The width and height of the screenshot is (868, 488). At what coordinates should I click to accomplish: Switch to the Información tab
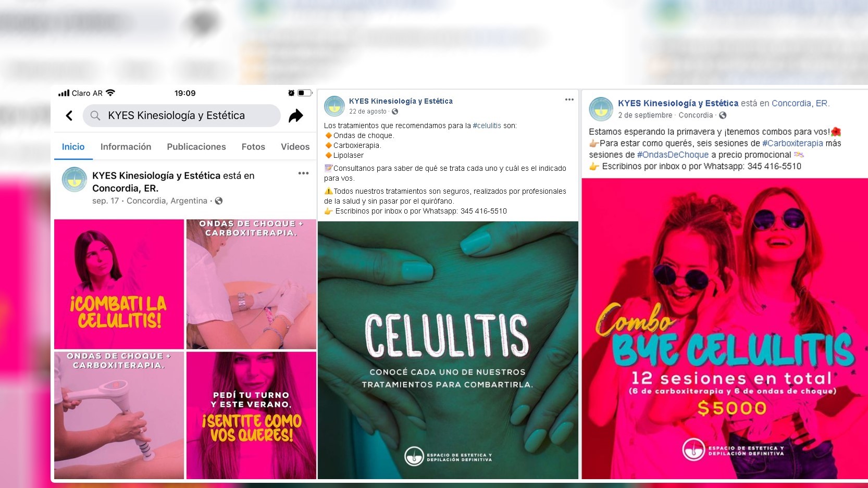click(x=126, y=147)
